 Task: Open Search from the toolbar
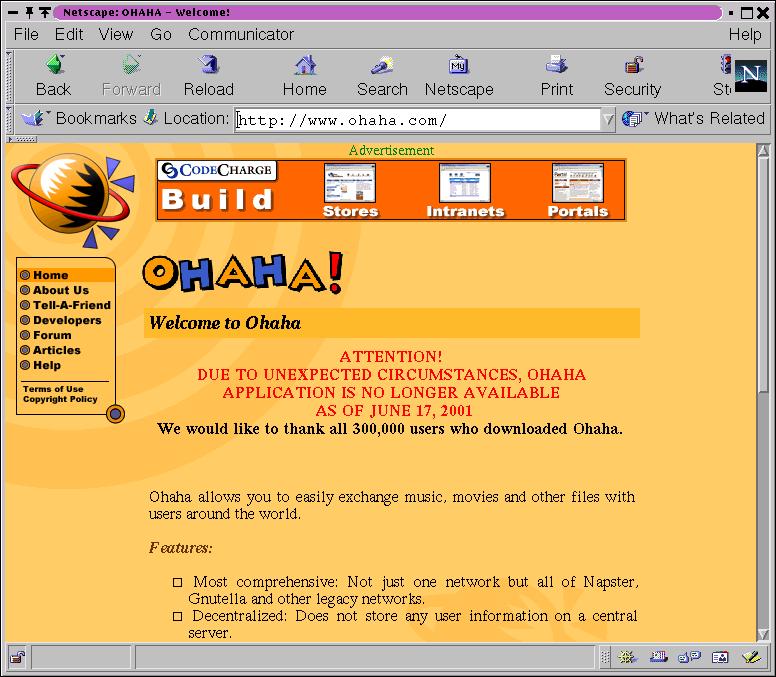tap(382, 64)
